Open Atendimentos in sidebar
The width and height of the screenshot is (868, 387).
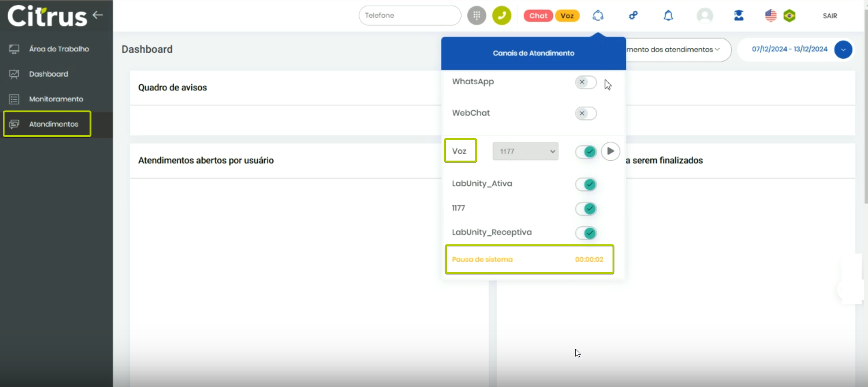[53, 124]
